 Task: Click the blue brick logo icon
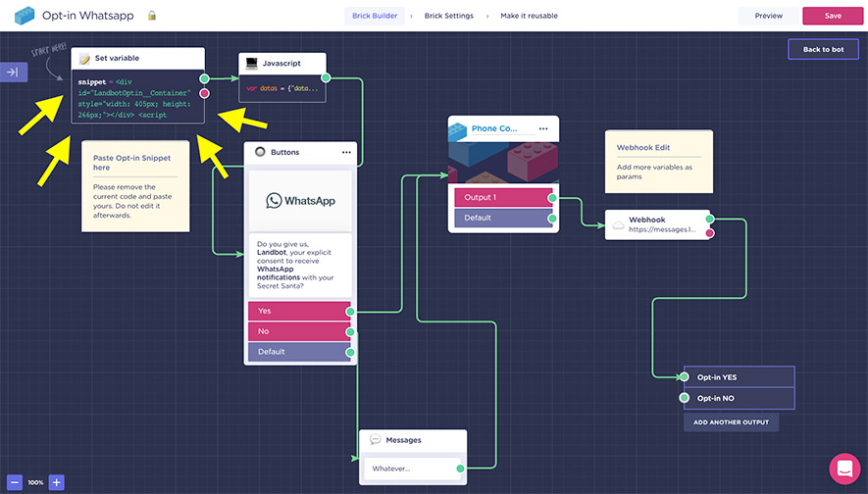24,16
